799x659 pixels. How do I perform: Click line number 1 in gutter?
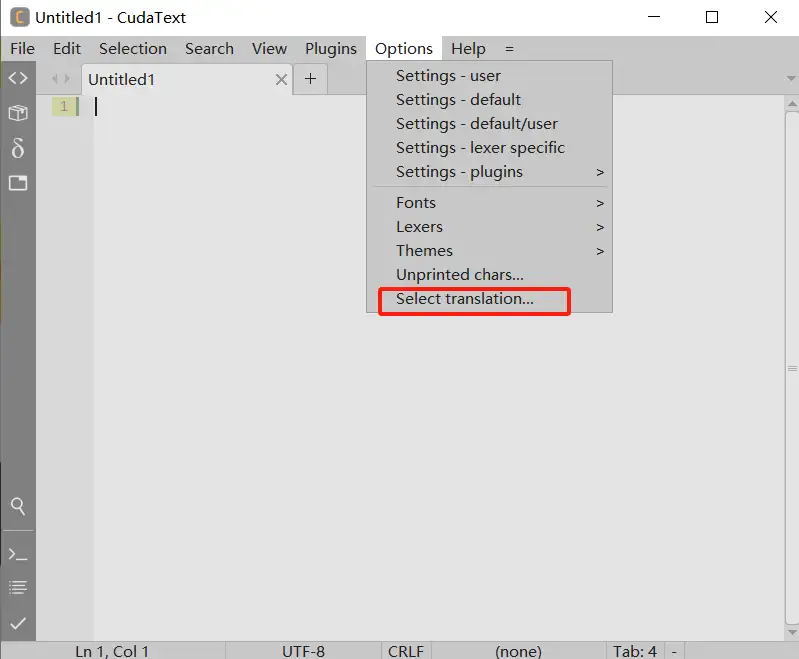[64, 106]
